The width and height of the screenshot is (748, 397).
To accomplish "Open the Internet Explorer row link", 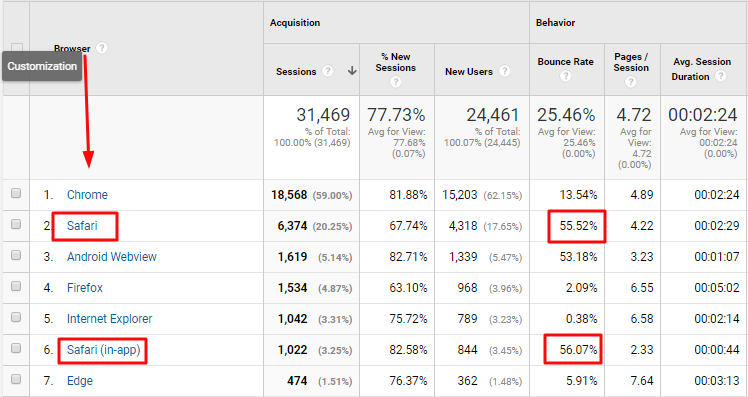I will point(109,319).
